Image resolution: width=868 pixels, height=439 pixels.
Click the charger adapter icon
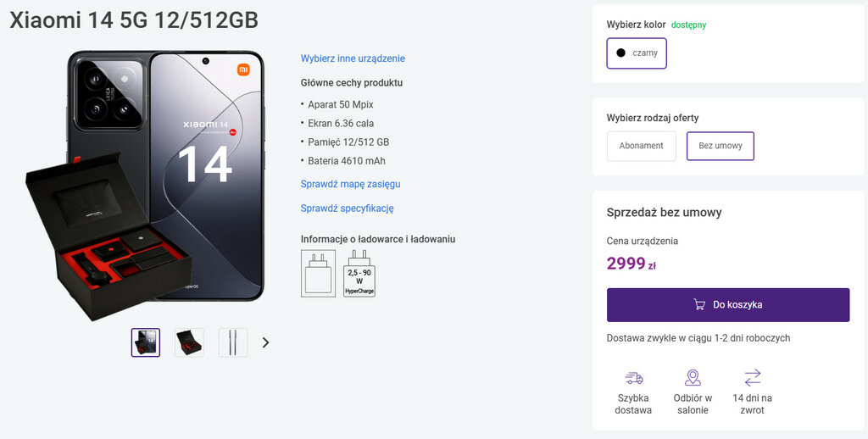click(x=318, y=272)
